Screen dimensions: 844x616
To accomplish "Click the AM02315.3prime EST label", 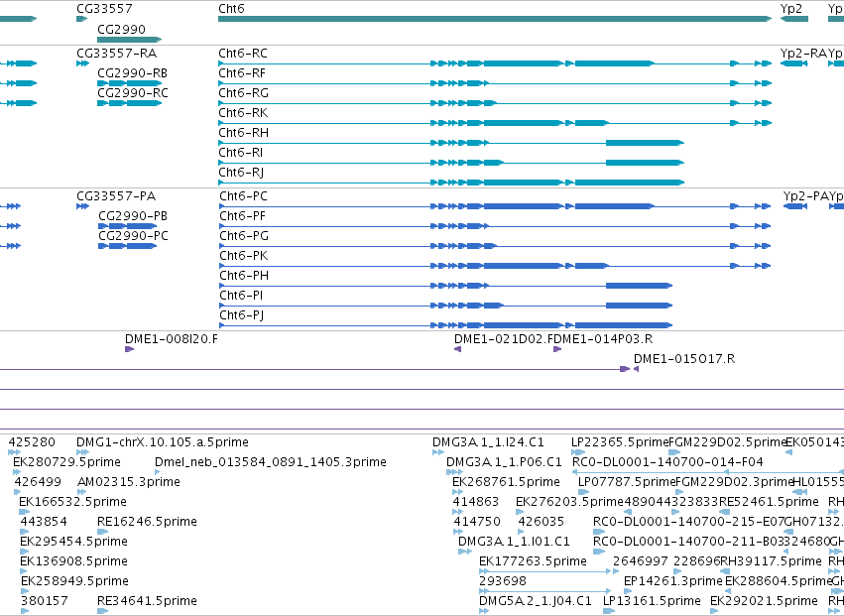I will point(129,482).
